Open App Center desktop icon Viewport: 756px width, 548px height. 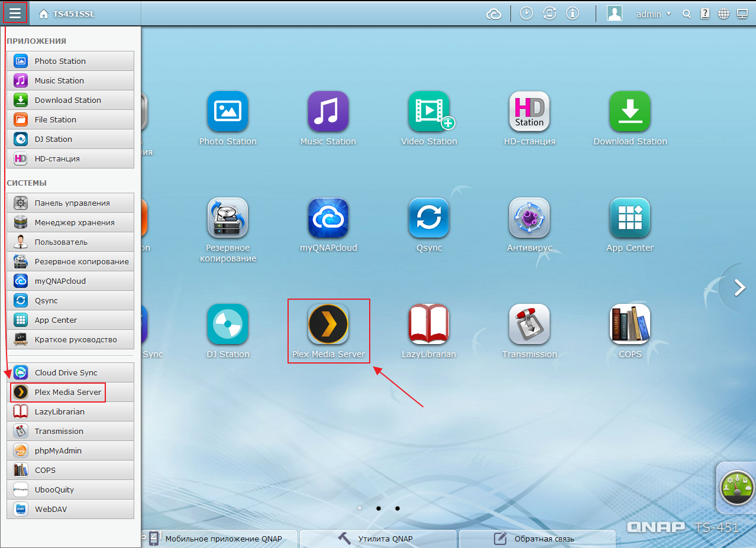click(630, 218)
